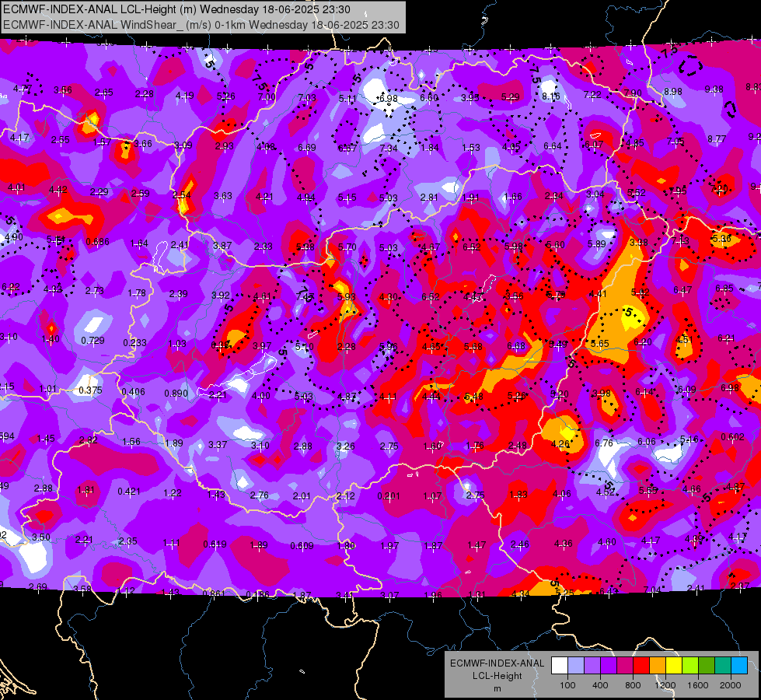Select the sky blue legend swatch

[x=739, y=666]
